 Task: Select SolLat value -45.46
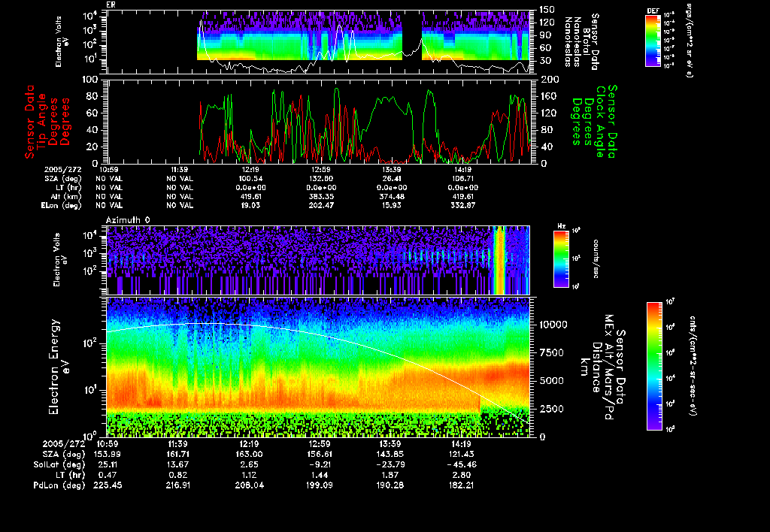tap(461, 465)
